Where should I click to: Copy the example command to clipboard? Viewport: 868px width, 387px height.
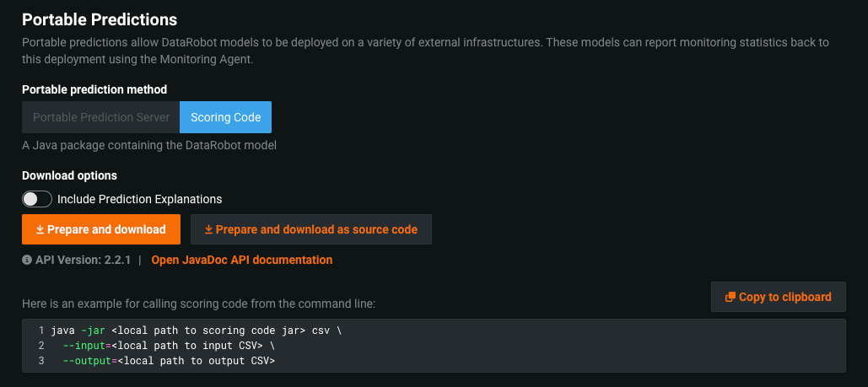click(x=778, y=297)
